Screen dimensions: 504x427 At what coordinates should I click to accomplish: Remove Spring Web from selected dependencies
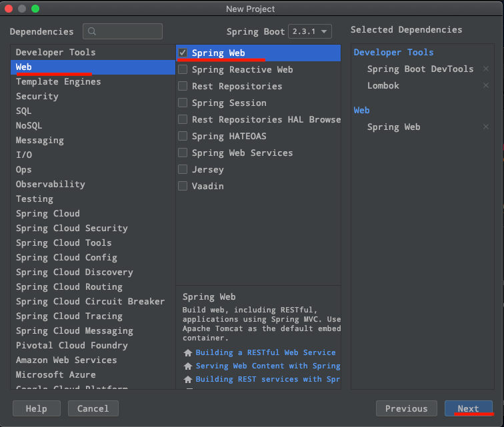coord(486,127)
